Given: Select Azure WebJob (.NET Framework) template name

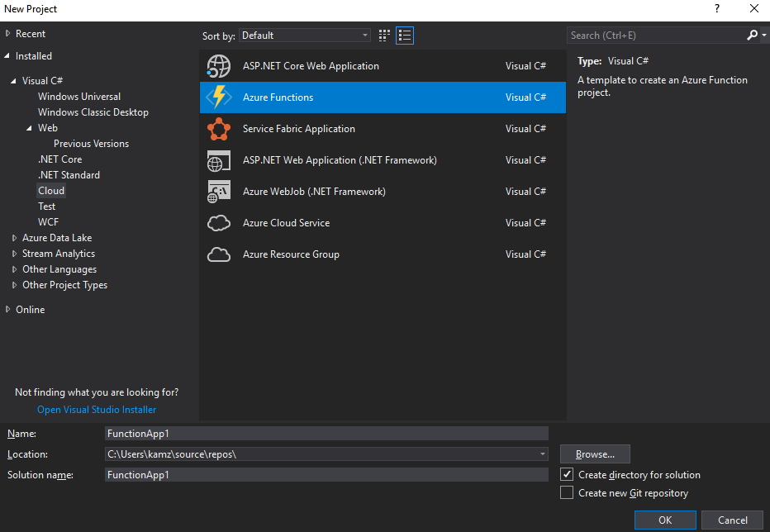Looking at the screenshot, I should [x=314, y=192].
